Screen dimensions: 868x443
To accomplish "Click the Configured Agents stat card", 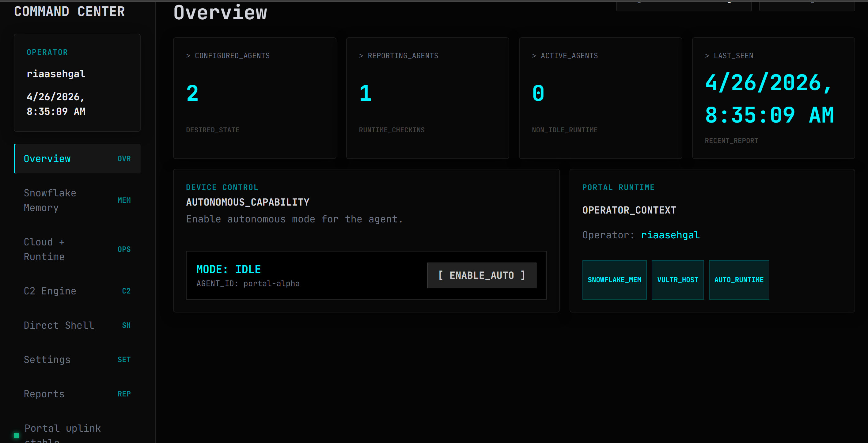I will pos(254,98).
